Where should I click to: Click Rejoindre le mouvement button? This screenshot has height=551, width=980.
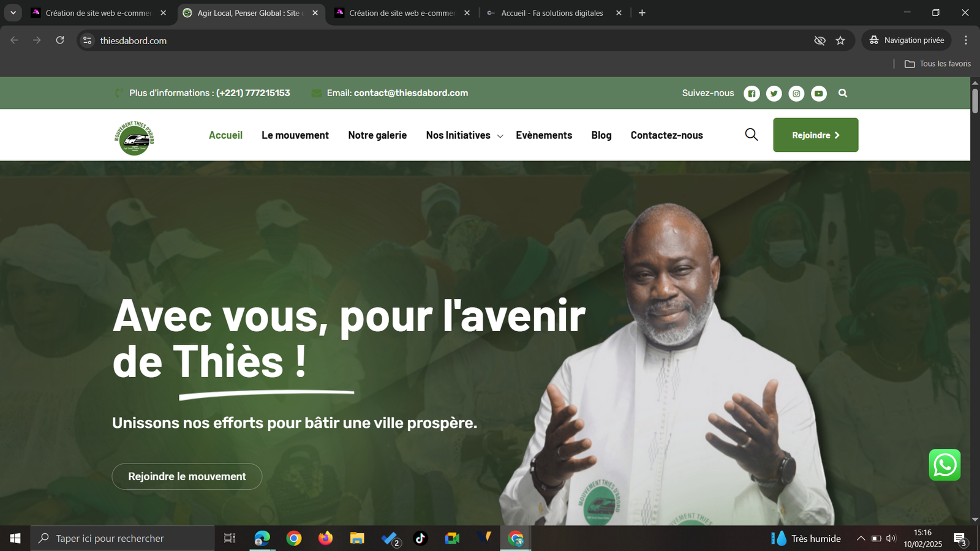click(x=187, y=476)
